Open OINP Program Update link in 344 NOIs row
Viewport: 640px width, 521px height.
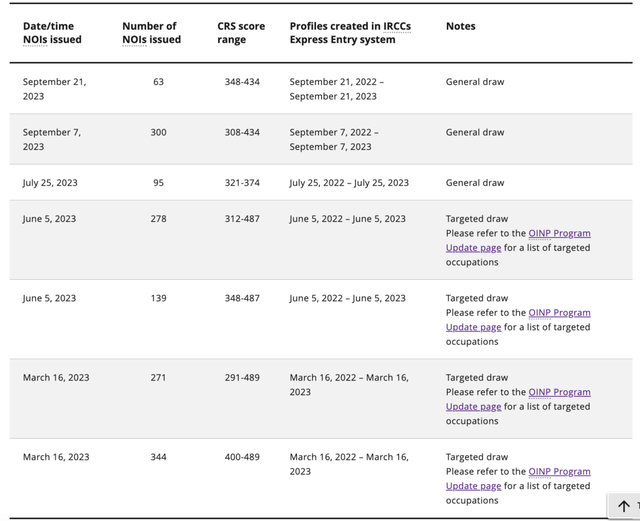518,479
